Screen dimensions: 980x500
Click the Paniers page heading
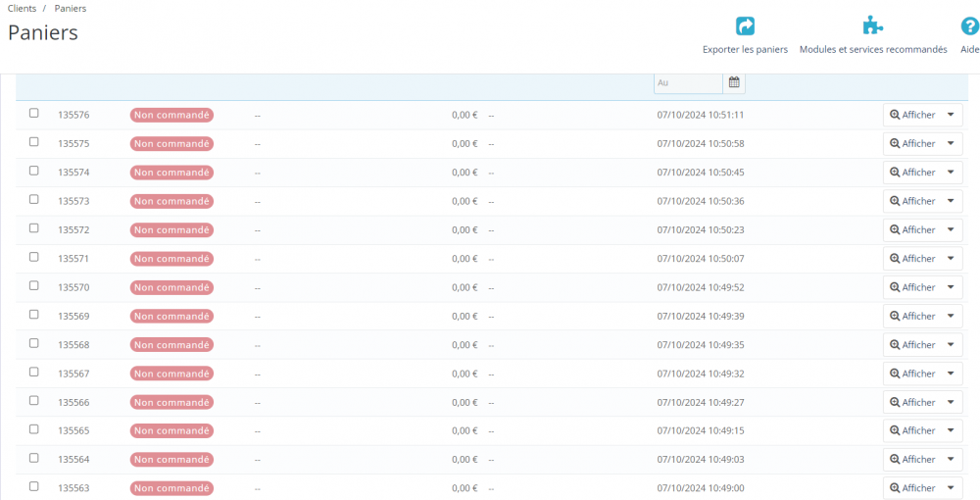click(43, 32)
